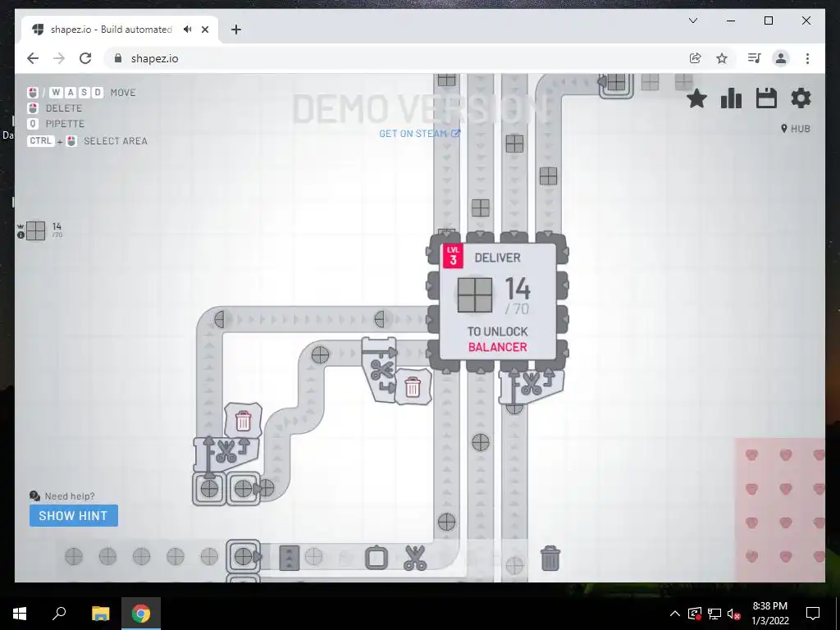Go back in browser
This screenshot has height=630, width=840.
33,58
